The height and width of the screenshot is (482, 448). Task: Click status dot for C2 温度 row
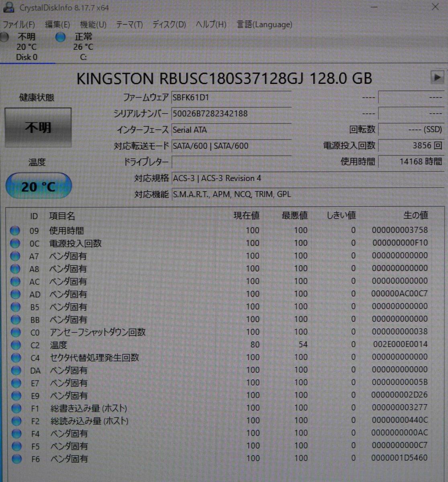tap(16, 345)
